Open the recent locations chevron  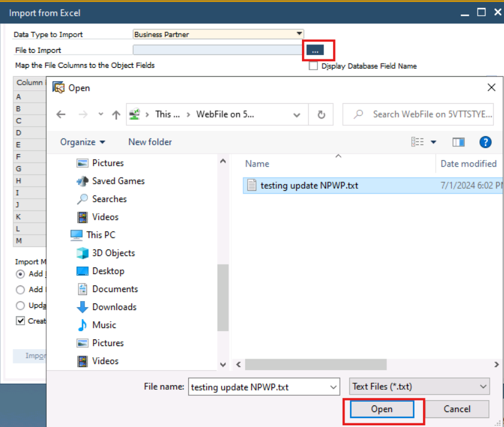(101, 114)
